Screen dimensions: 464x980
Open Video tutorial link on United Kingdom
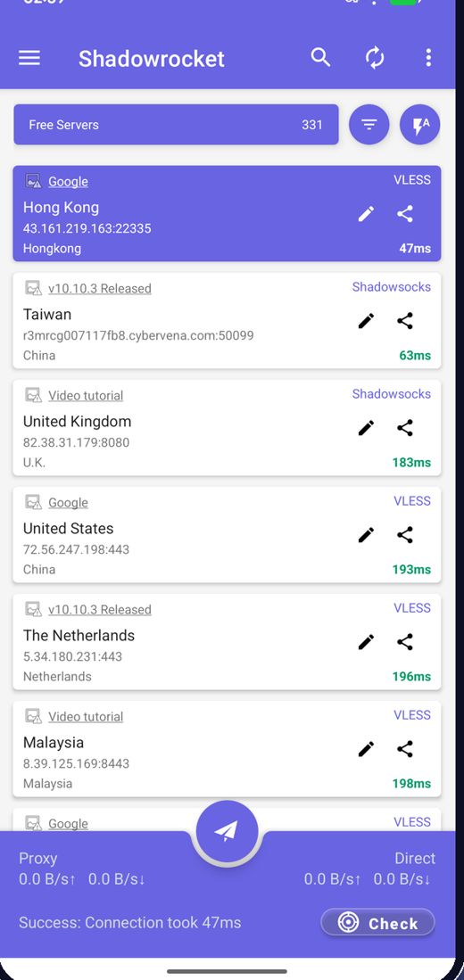click(x=86, y=396)
